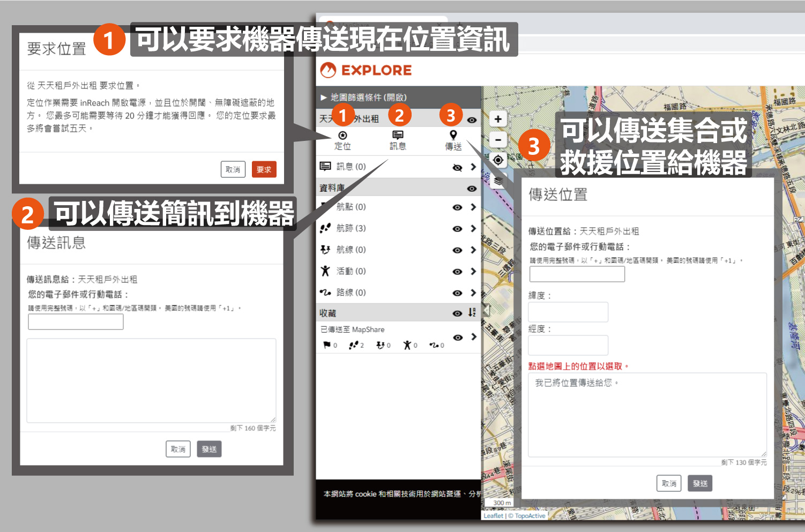Screen dimensions: 805x532
Task: Show hidden 訊息 (0) messages on map
Action: point(457,167)
